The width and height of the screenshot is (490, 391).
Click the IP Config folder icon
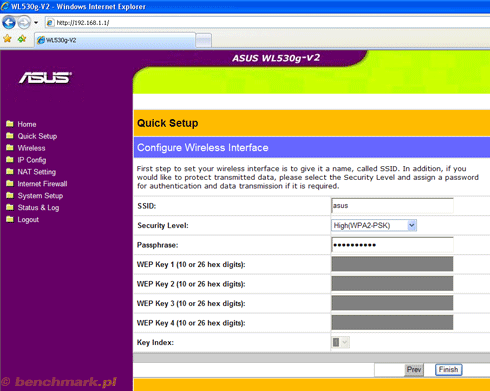tap(10, 159)
